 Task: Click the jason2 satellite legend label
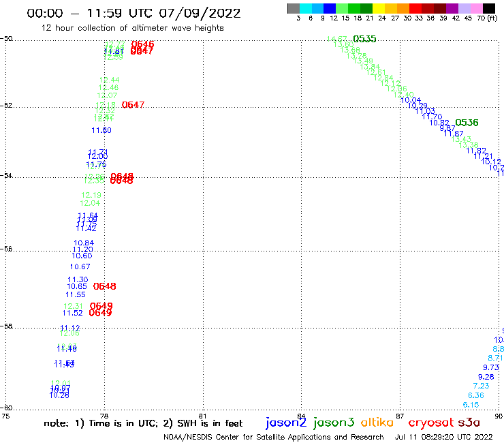[286, 423]
